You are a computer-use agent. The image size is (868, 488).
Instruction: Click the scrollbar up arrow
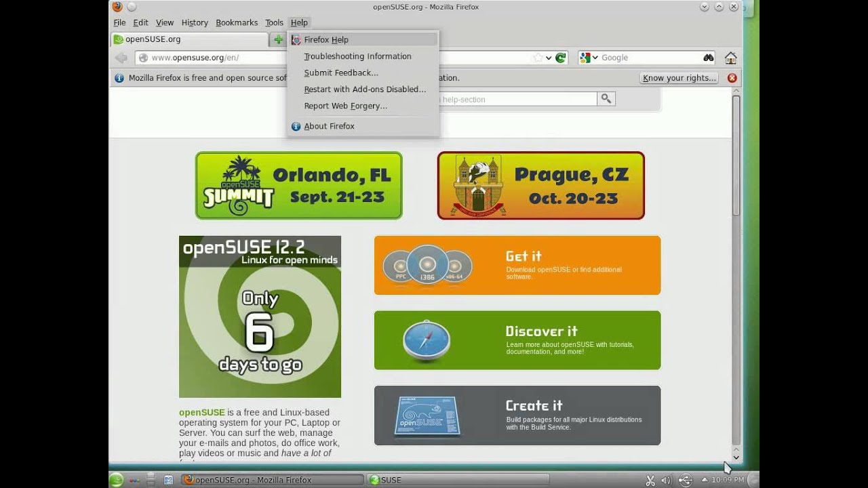point(736,91)
